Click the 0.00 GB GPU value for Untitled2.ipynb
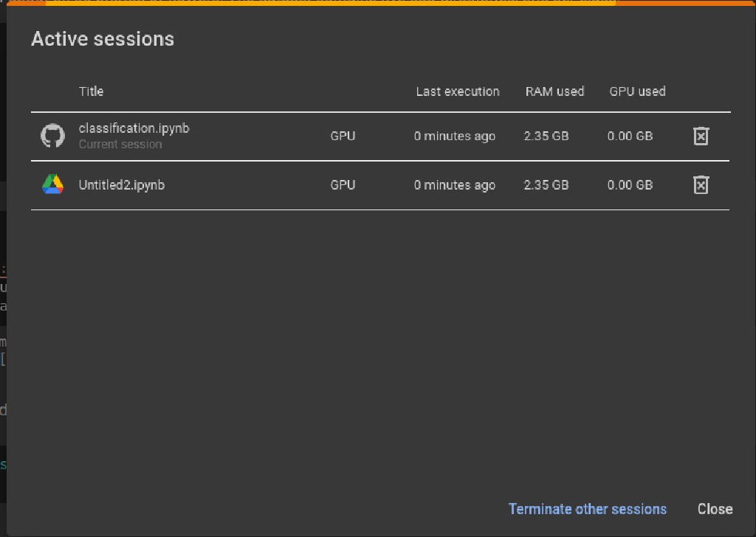The image size is (756, 537). (630, 184)
